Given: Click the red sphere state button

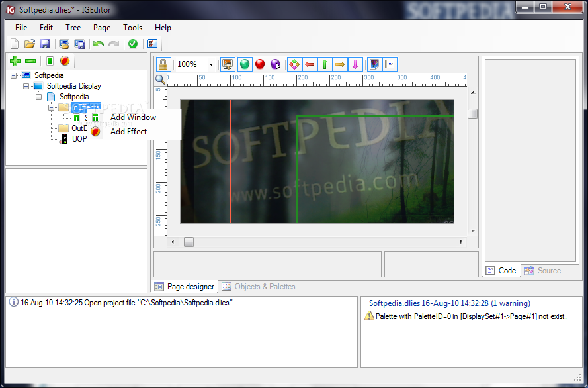Looking at the screenshot, I should click(x=260, y=64).
